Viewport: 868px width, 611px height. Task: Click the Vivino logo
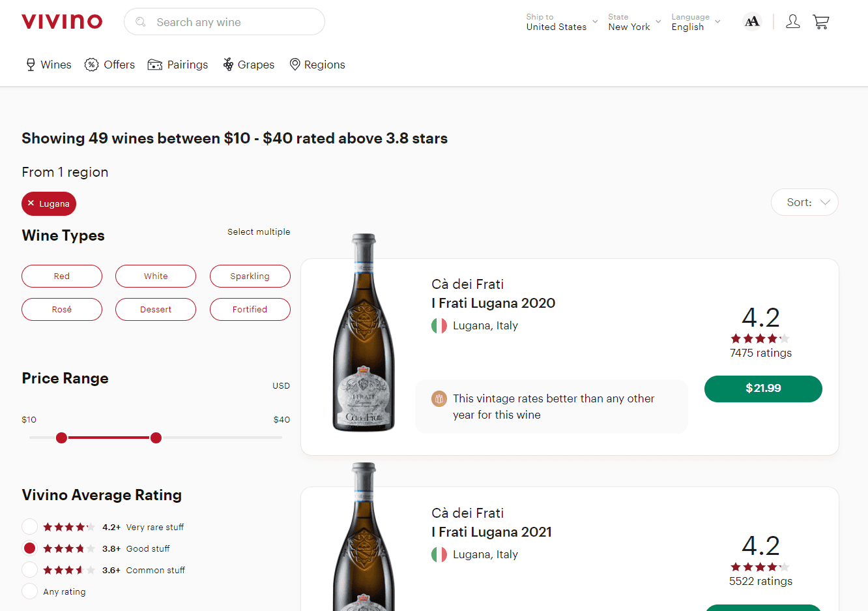[62, 22]
